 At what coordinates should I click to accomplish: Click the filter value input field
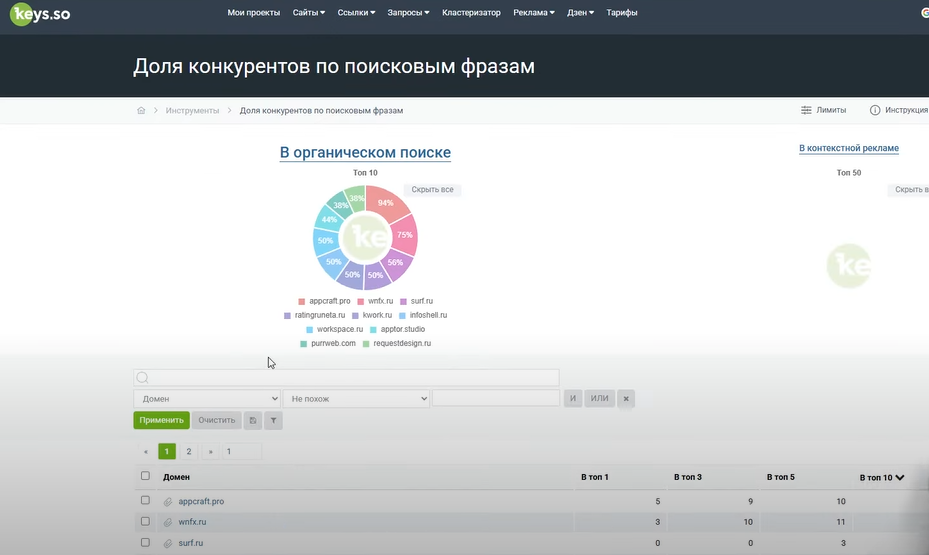coord(496,398)
